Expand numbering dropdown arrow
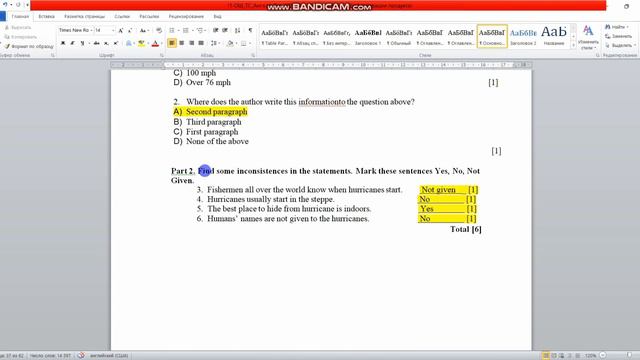This screenshot has height=360, width=640. pos(192,31)
